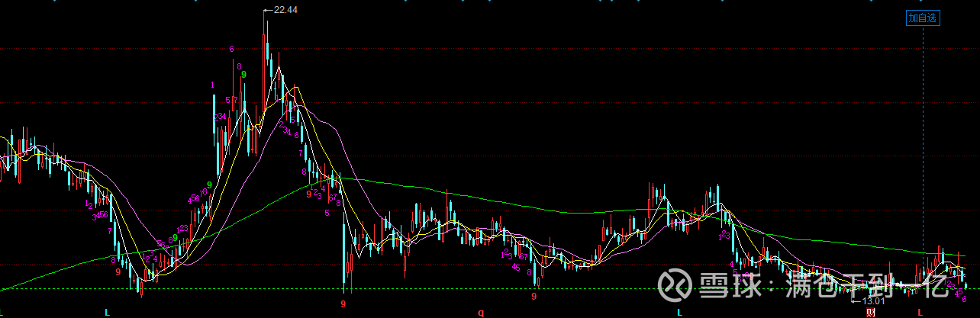Select the 22.44 high price label

pyautogui.click(x=285, y=10)
